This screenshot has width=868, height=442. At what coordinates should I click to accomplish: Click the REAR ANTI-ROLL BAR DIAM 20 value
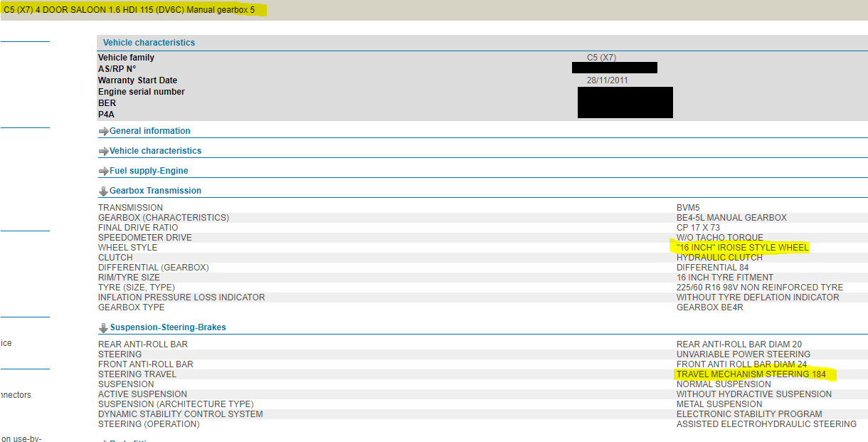739,344
